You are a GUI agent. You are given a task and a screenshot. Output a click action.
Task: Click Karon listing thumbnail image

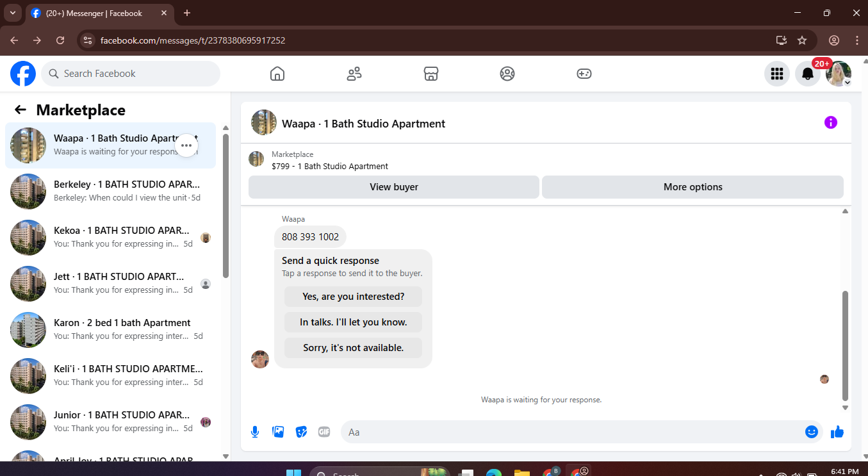[28, 330]
